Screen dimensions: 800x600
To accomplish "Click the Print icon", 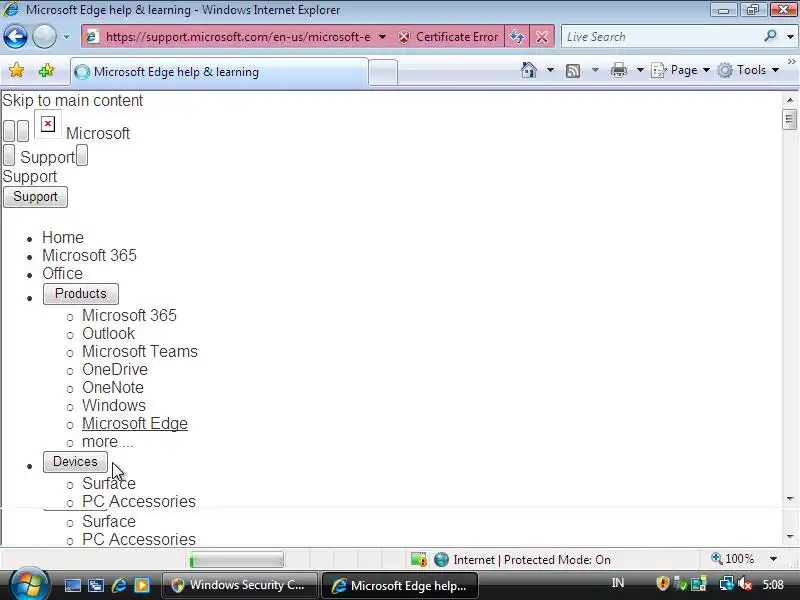I will click(618, 70).
